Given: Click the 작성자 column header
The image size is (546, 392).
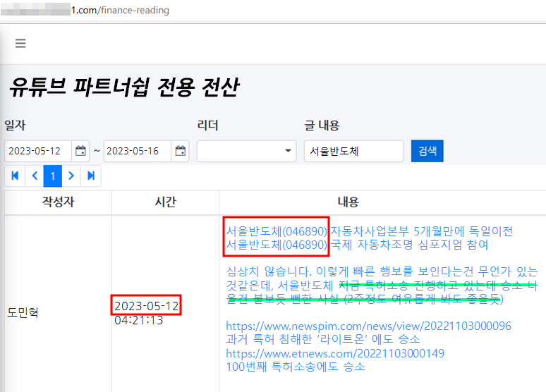Looking at the screenshot, I should (x=58, y=202).
